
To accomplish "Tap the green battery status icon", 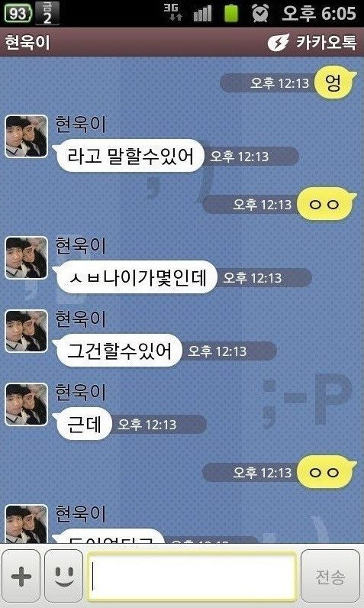I will (x=231, y=13).
